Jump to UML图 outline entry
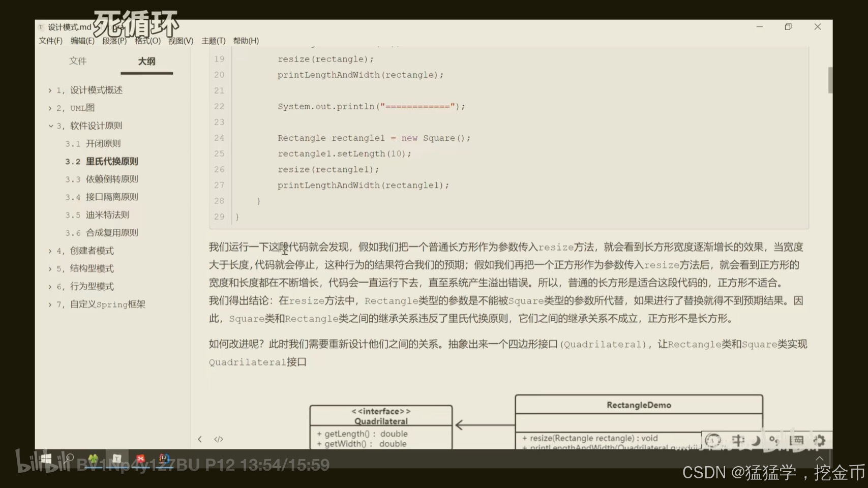The width and height of the screenshot is (868, 488). coord(75,108)
